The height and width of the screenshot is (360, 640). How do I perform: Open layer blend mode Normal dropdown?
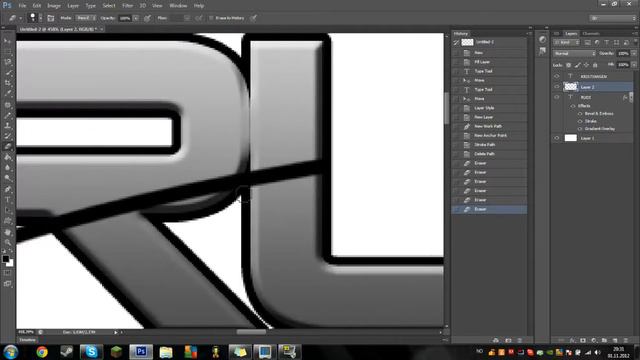[574, 53]
